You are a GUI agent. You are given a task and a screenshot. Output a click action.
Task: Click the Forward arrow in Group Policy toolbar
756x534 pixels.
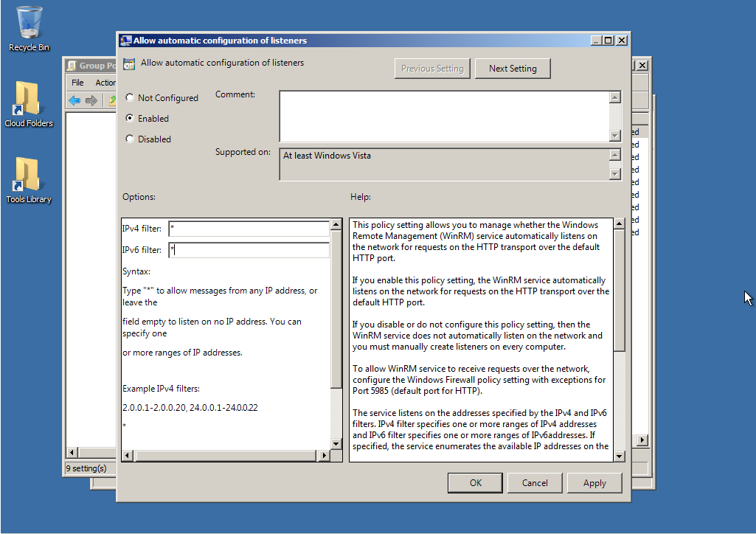coord(91,100)
